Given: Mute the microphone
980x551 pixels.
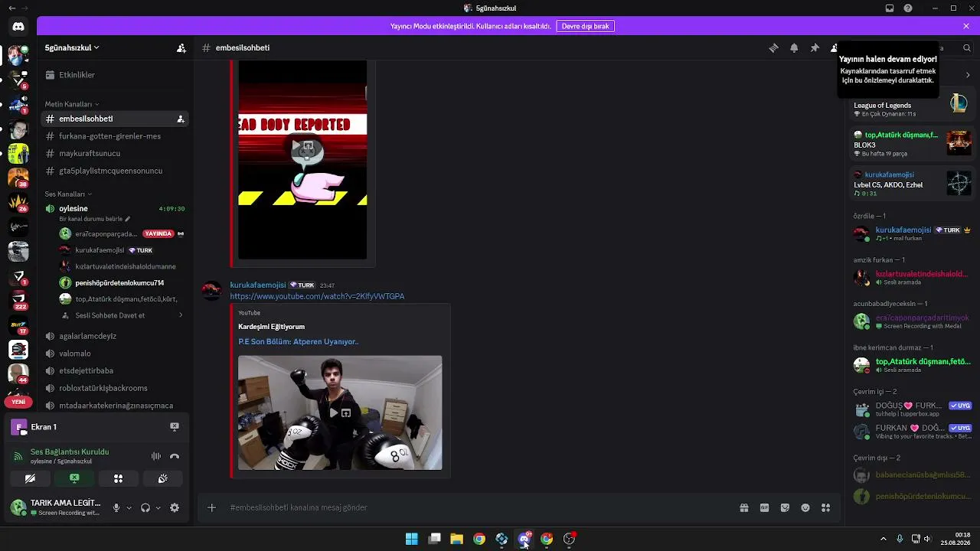Looking at the screenshot, I should 116,507.
